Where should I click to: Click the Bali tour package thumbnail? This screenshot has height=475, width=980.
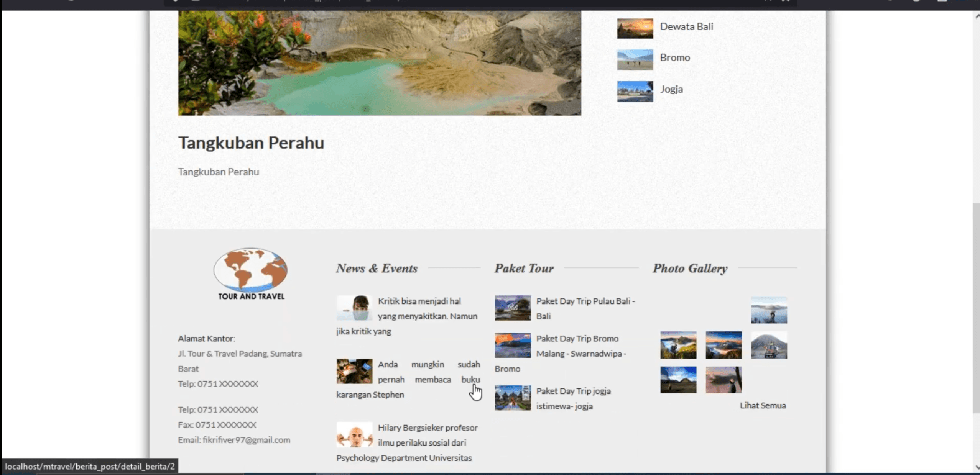point(513,308)
